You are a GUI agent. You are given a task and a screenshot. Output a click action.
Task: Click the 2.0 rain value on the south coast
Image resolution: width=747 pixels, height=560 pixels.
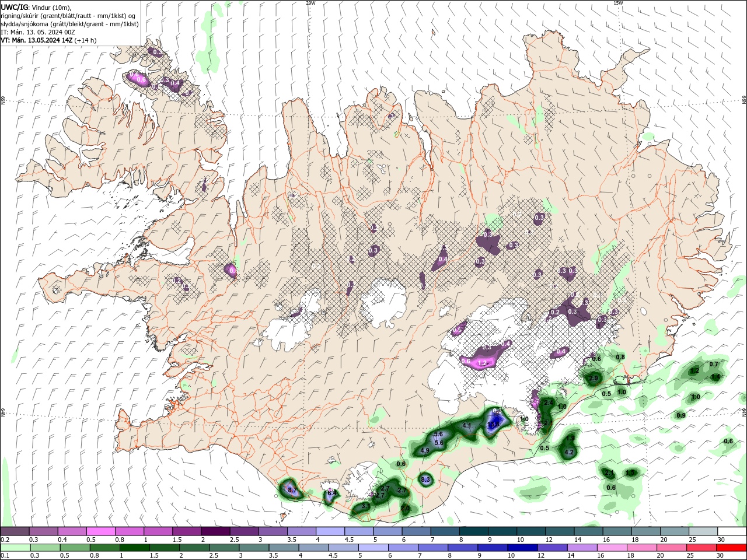click(x=405, y=509)
